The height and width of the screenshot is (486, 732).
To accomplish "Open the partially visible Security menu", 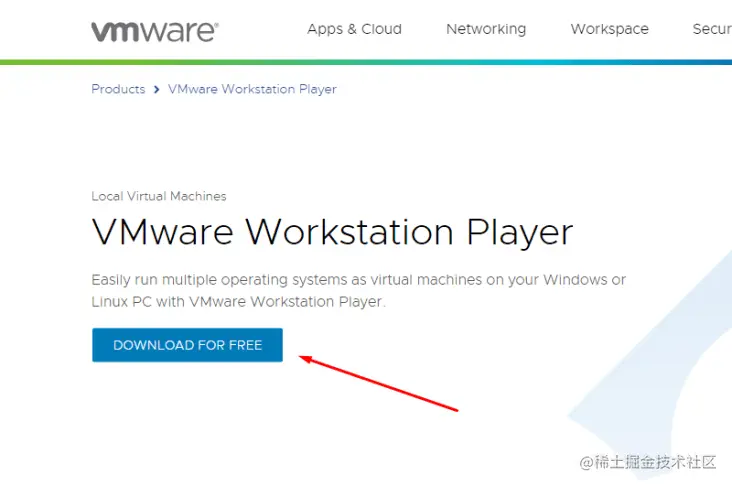I will (x=712, y=29).
